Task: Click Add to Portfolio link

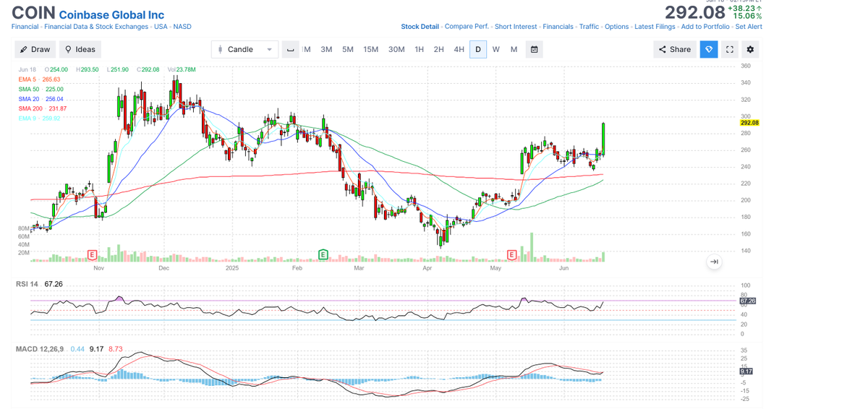Action: [705, 27]
